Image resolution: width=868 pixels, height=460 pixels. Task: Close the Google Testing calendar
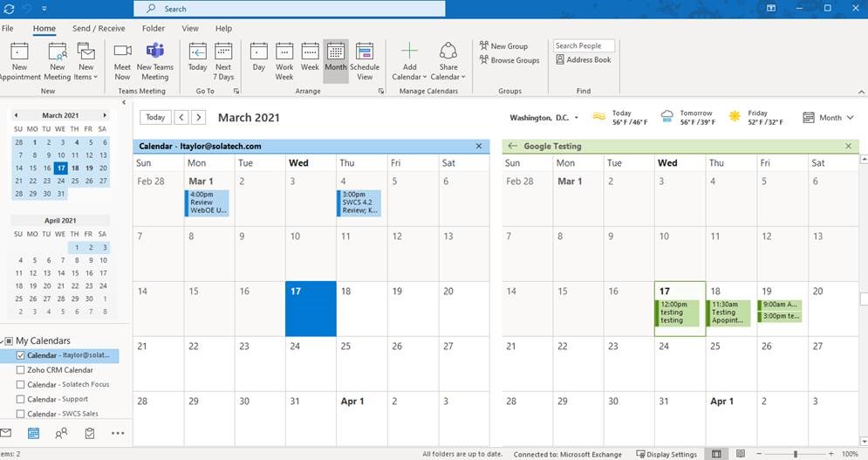point(849,147)
